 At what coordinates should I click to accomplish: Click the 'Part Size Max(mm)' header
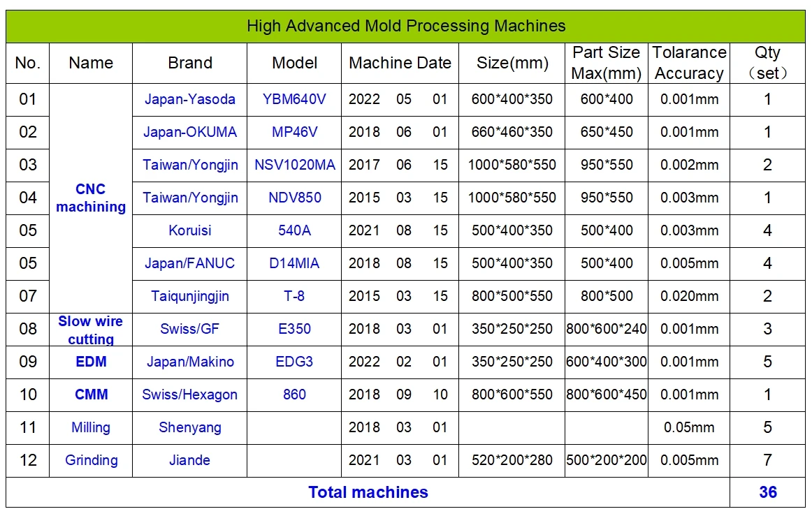click(607, 63)
